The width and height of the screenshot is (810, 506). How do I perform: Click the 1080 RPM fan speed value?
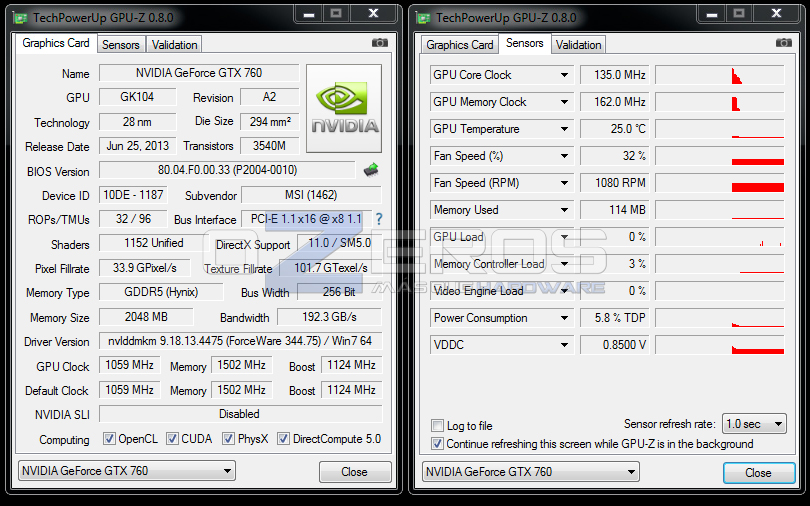(x=615, y=183)
